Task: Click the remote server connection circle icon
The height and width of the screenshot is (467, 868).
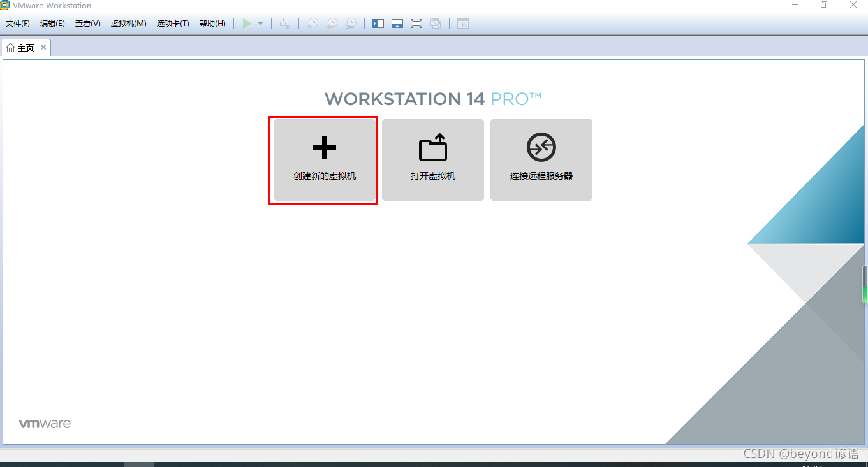Action: coord(541,148)
